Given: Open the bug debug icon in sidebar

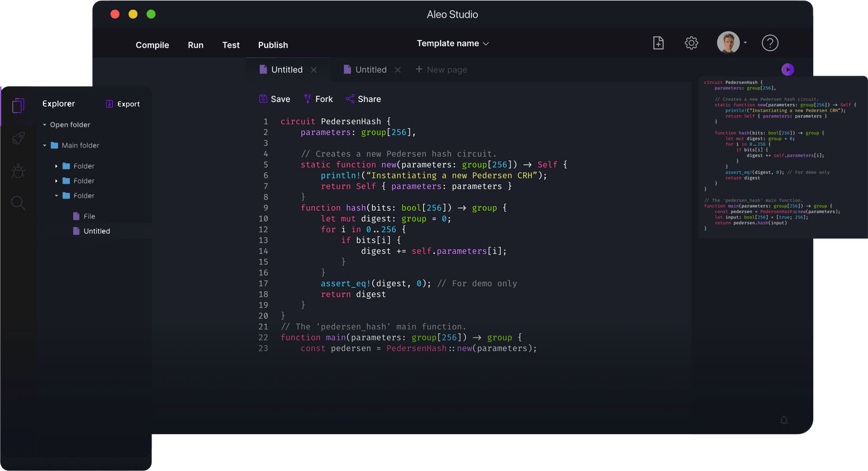Looking at the screenshot, I should 18,171.
